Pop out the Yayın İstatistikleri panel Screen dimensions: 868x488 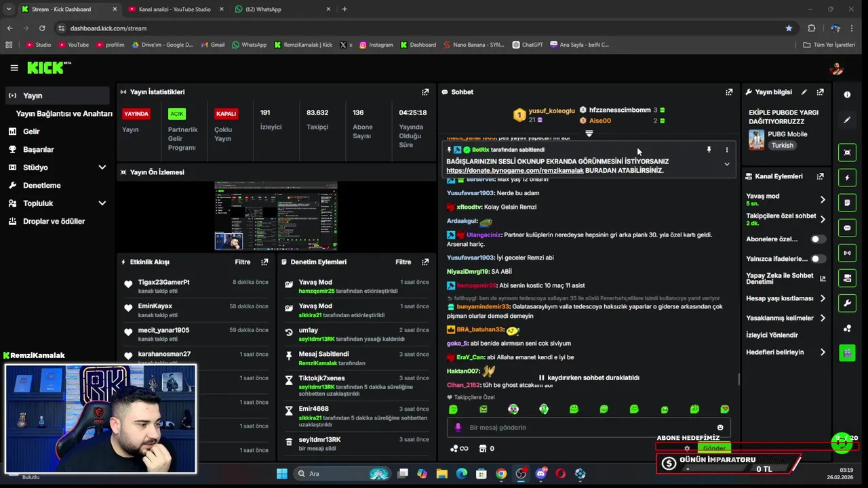pos(425,92)
